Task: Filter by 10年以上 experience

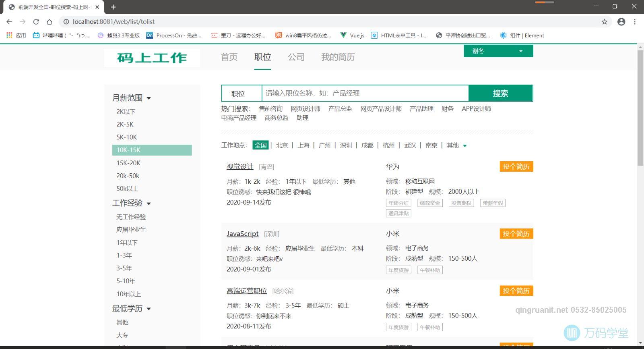Action: [x=128, y=294]
